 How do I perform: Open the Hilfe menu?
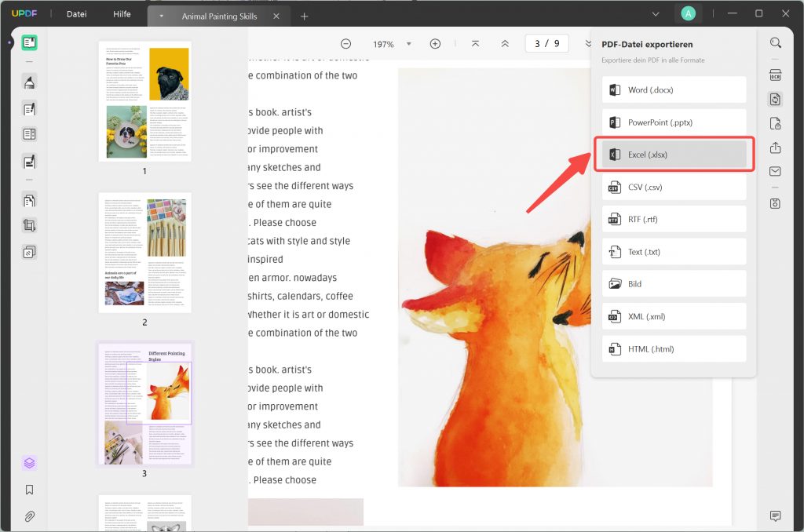[x=122, y=14]
